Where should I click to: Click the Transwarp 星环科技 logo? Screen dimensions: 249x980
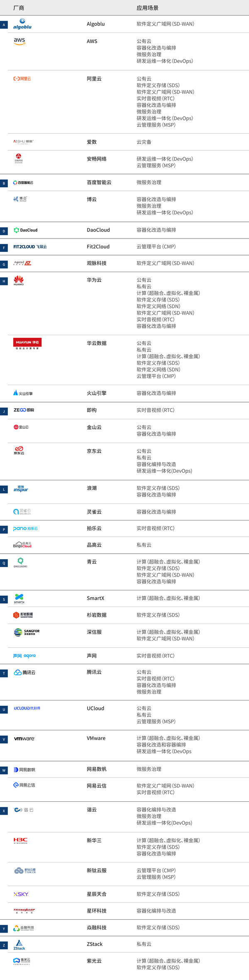(x=24, y=911)
